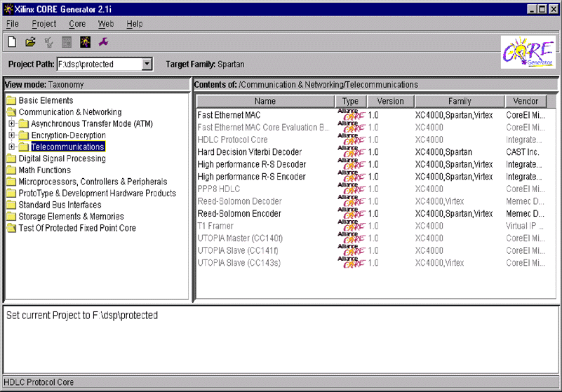The image size is (562, 392).
Task: Open the Core menu
Action: 77,24
